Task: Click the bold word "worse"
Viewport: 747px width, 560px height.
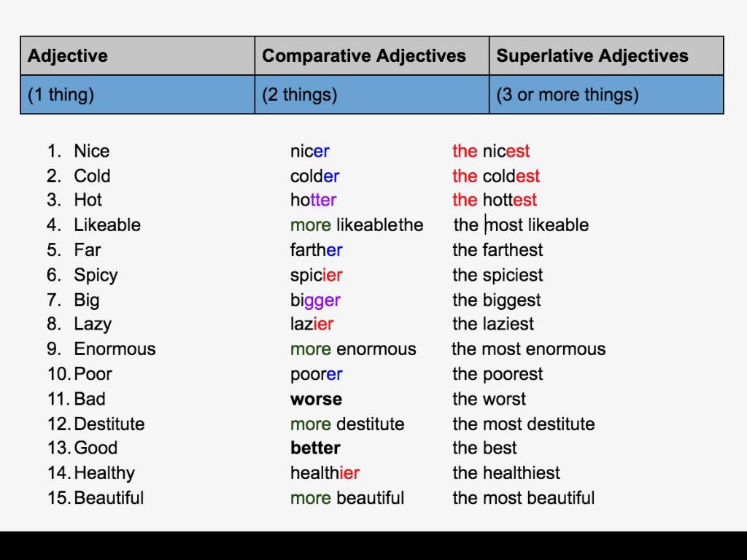Action: click(316, 400)
